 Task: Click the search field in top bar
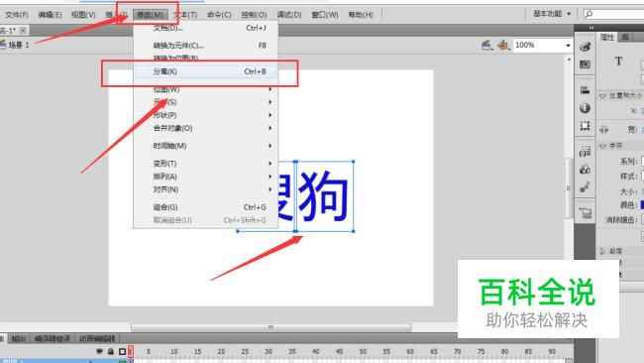[x=613, y=14]
